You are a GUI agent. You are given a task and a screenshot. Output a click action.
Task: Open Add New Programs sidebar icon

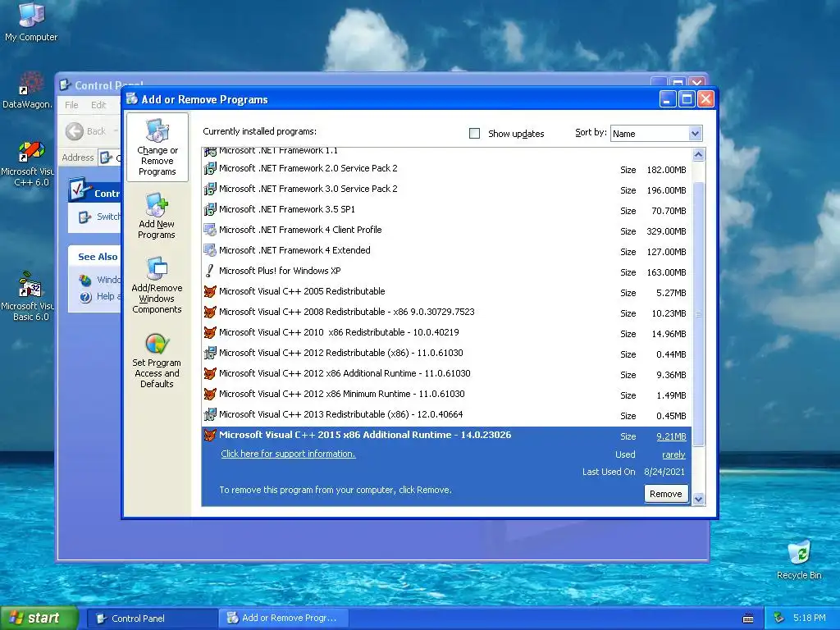coord(157,216)
